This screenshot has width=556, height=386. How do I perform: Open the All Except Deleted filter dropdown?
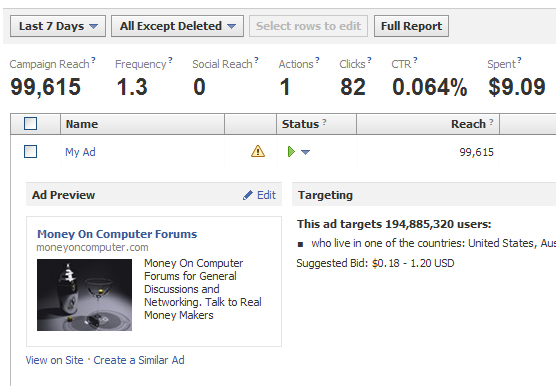[x=177, y=26]
